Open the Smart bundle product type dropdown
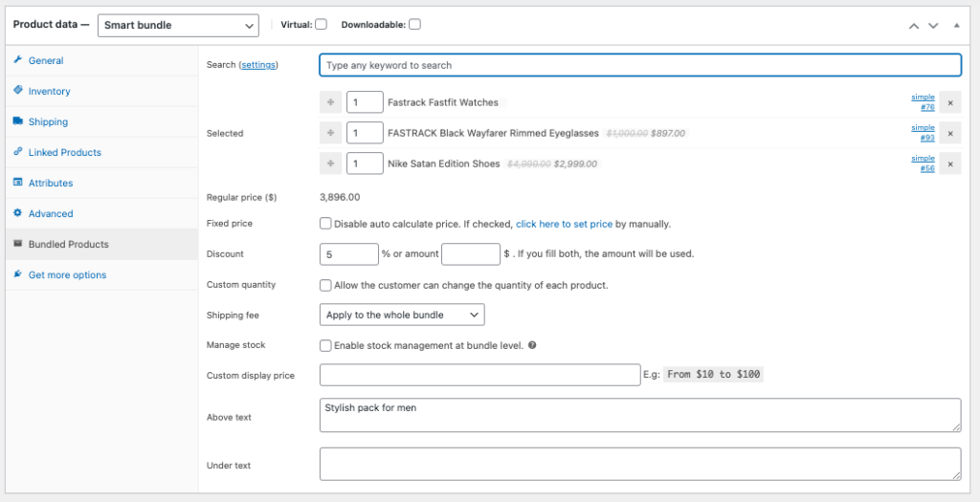The image size is (980, 502). point(178,26)
